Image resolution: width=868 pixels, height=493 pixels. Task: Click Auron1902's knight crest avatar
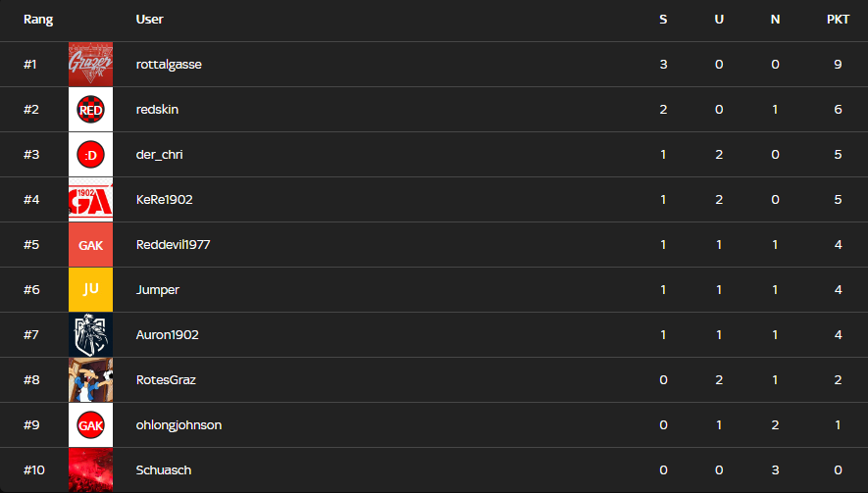90,335
